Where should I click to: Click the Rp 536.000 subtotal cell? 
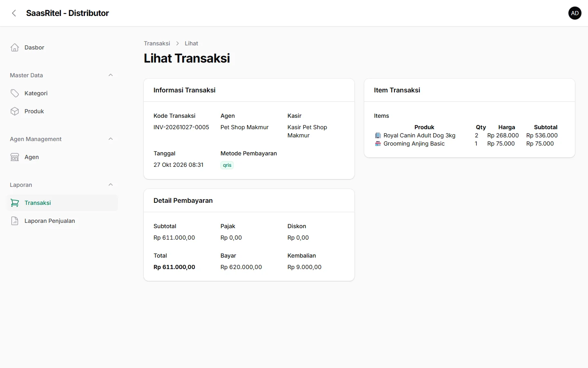point(542,135)
